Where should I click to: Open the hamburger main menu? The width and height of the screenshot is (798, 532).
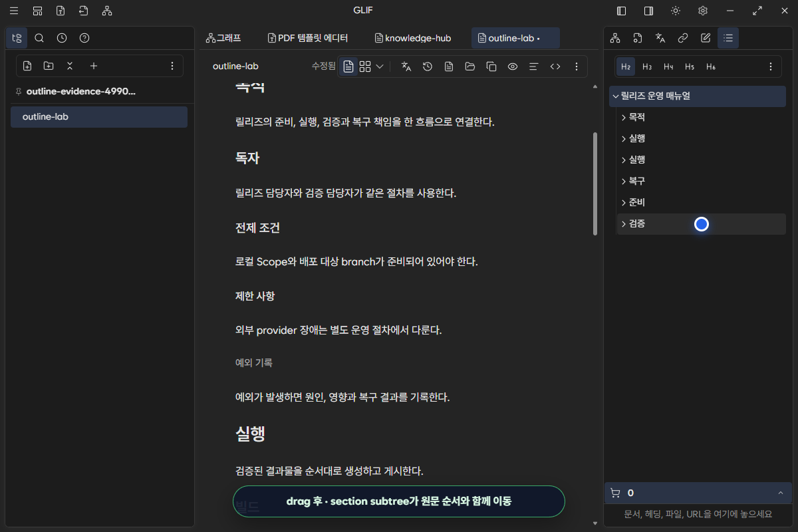pos(14,11)
